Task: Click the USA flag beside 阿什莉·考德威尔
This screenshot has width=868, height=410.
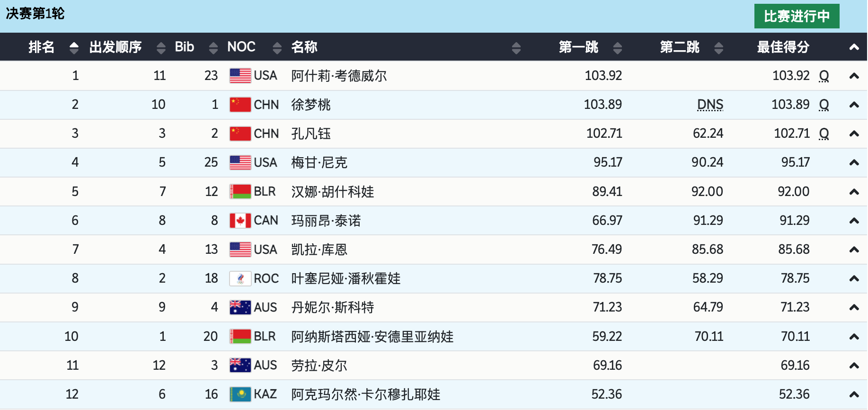Action: pos(240,76)
